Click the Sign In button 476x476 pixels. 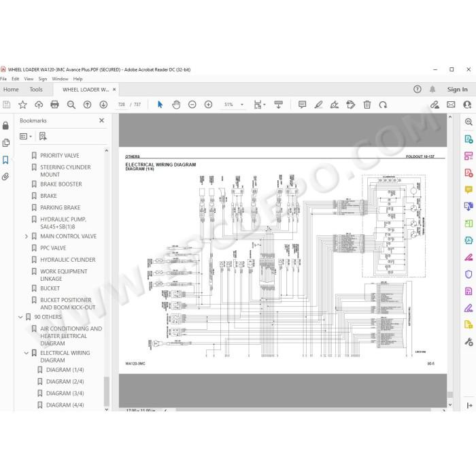(x=457, y=89)
